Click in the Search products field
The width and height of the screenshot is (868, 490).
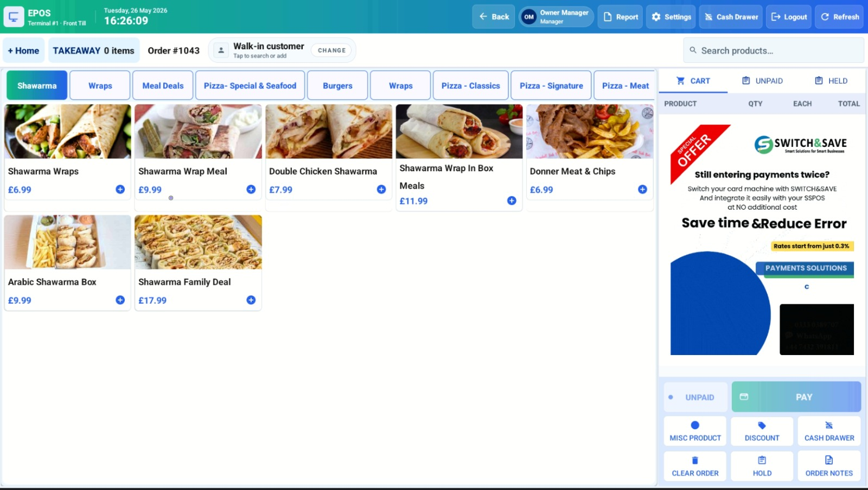click(x=774, y=50)
